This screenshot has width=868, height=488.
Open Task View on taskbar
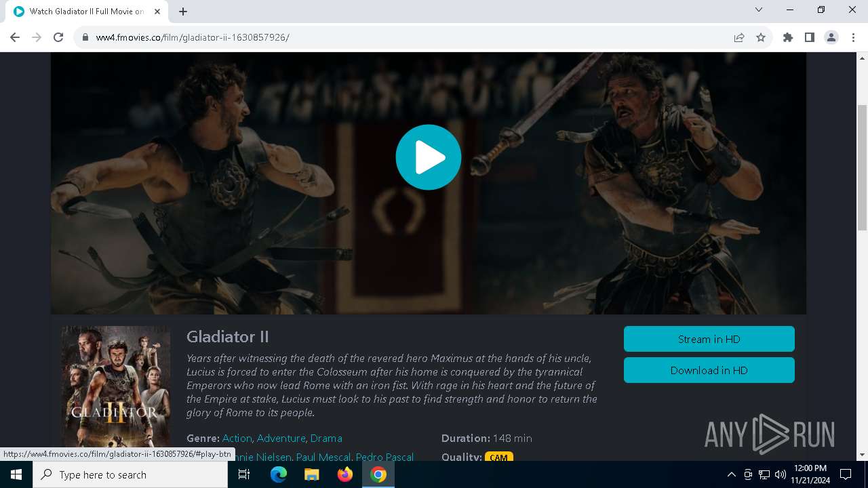pos(244,474)
